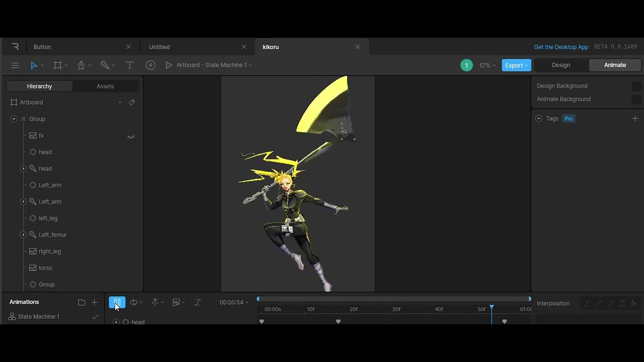
Task: Show the hidden fx layer
Action: pyautogui.click(x=131, y=136)
